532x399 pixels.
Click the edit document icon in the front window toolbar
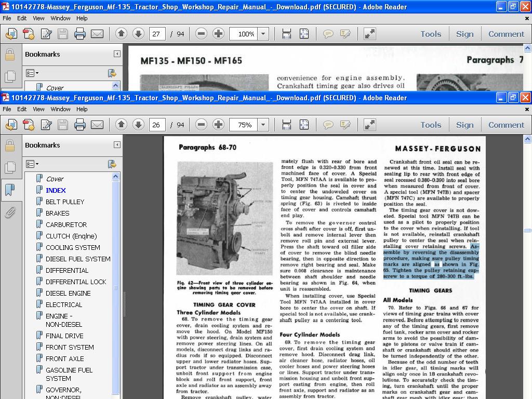tap(46, 125)
